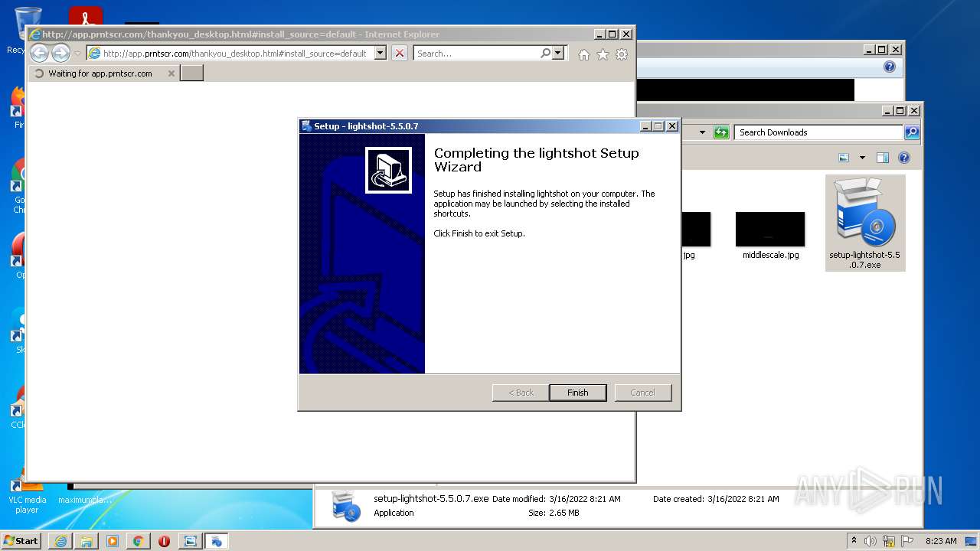Select setup-lightshot-5.5.0.7.exe file icon

pos(865,223)
